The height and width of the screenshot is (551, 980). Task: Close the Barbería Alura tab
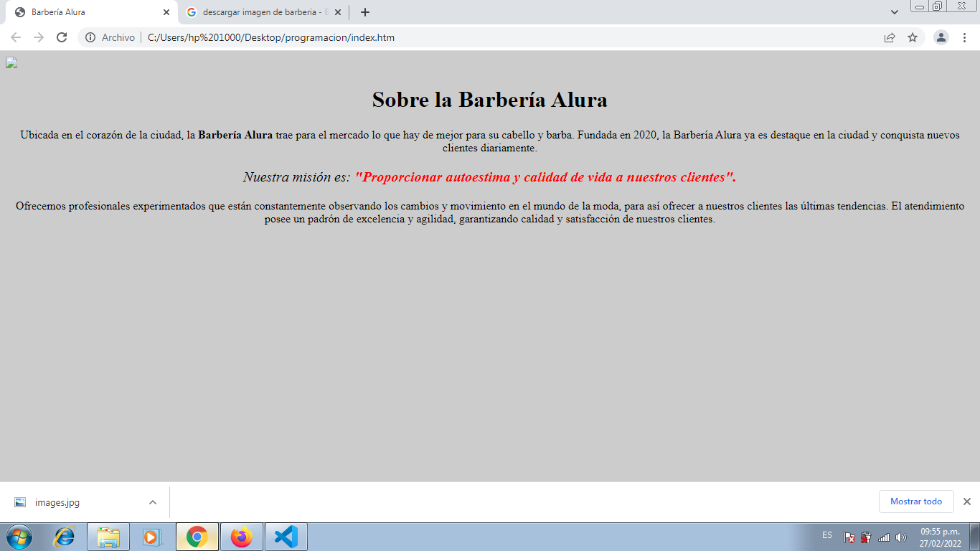pos(166,12)
